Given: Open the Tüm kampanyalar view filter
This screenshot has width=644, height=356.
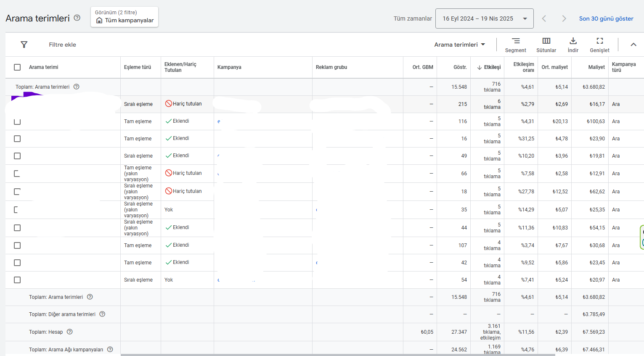Looking at the screenshot, I should (125, 17).
